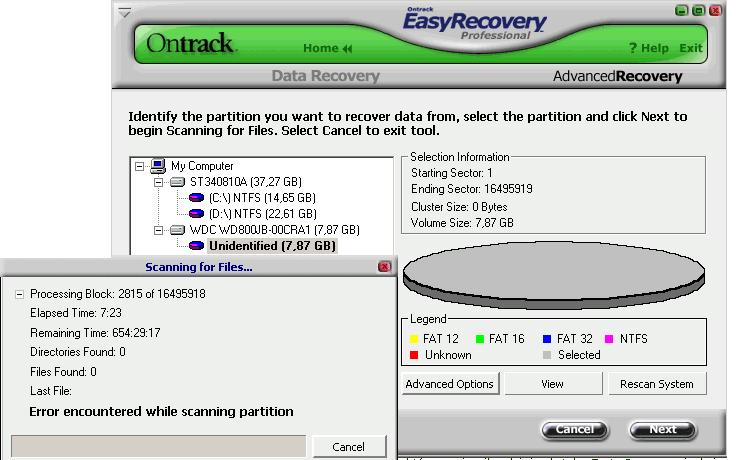This screenshot has height=460, width=756.
Task: Click Volume Size: 7,87 GB text
Action: (x=462, y=223)
